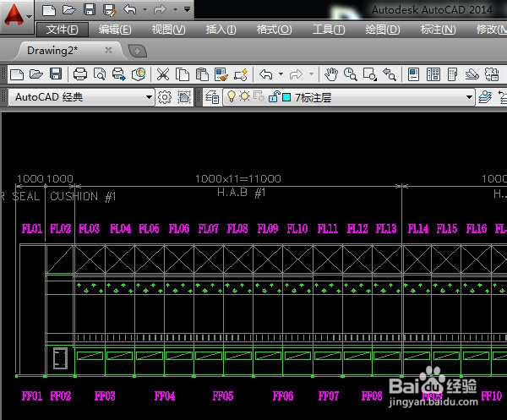Open the AutoCAD application menu button

(x=16, y=16)
